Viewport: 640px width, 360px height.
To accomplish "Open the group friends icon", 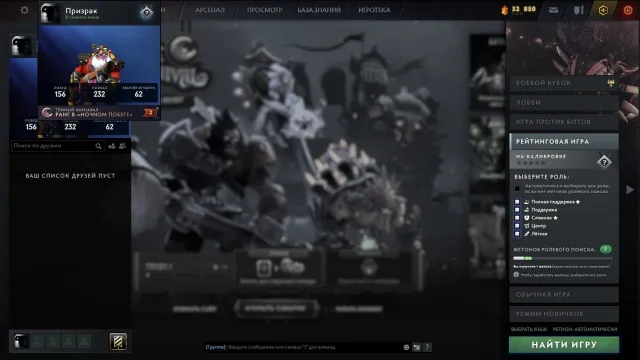I will click(x=122, y=146).
